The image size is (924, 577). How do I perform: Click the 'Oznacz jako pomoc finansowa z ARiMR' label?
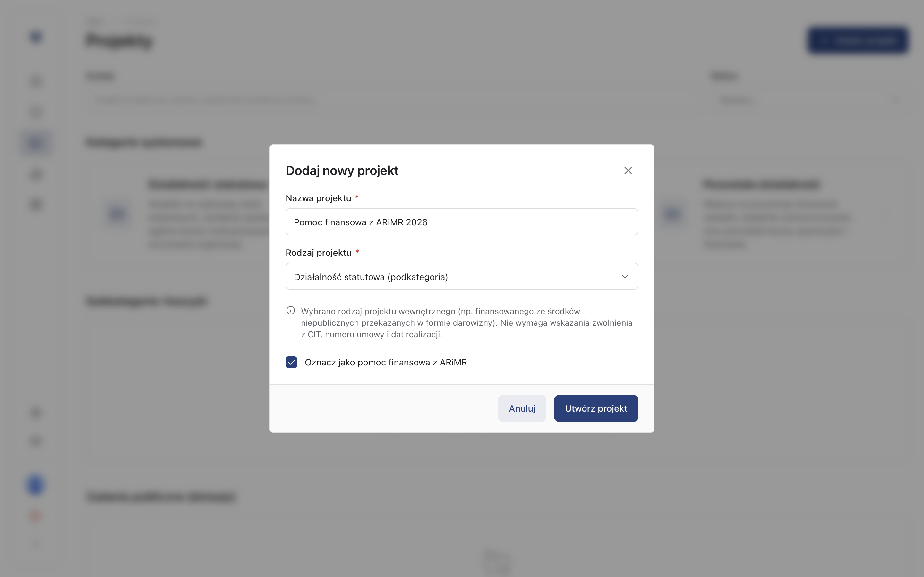tap(386, 363)
